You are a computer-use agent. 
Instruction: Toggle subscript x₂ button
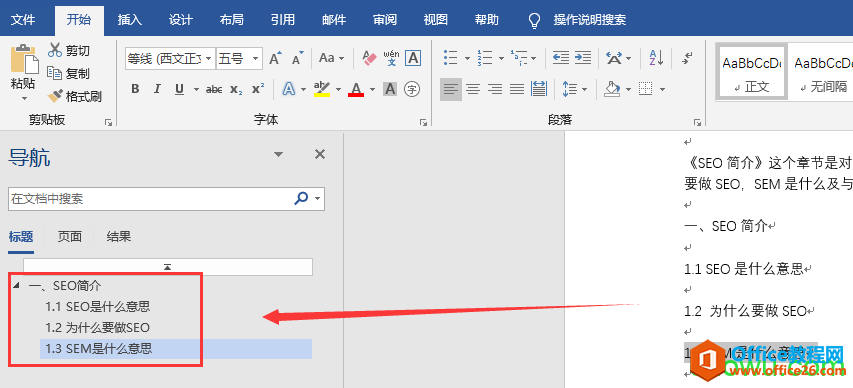(x=236, y=89)
